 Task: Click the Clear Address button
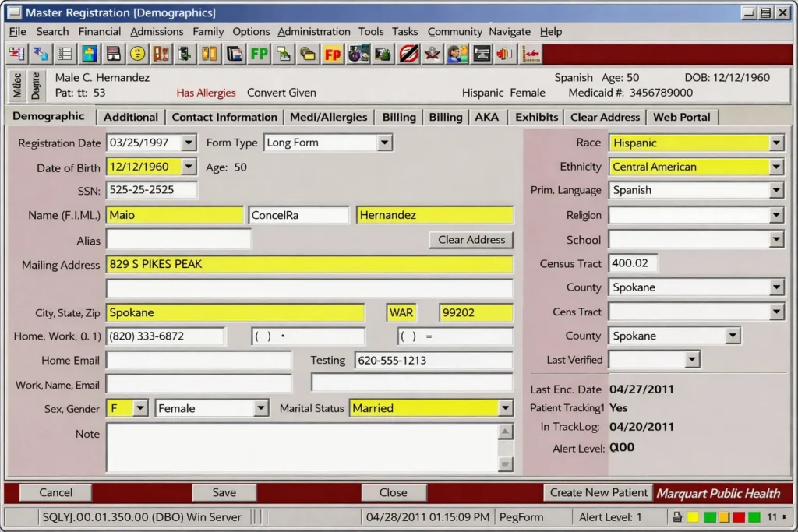(471, 240)
